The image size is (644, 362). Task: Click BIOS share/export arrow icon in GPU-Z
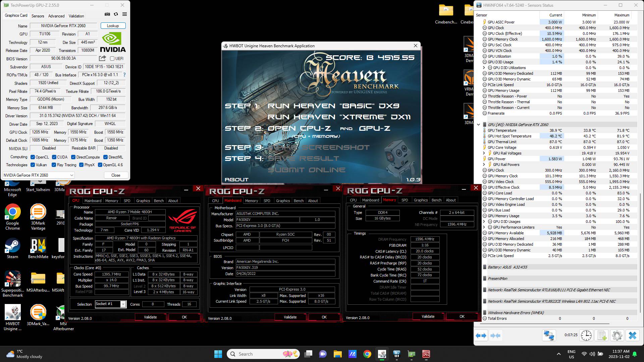(x=102, y=58)
